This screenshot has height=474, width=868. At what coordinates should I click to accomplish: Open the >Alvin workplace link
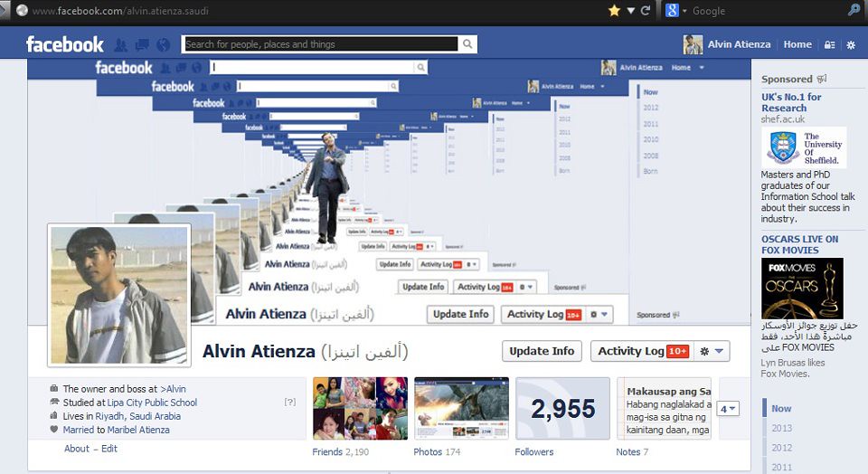coord(173,389)
